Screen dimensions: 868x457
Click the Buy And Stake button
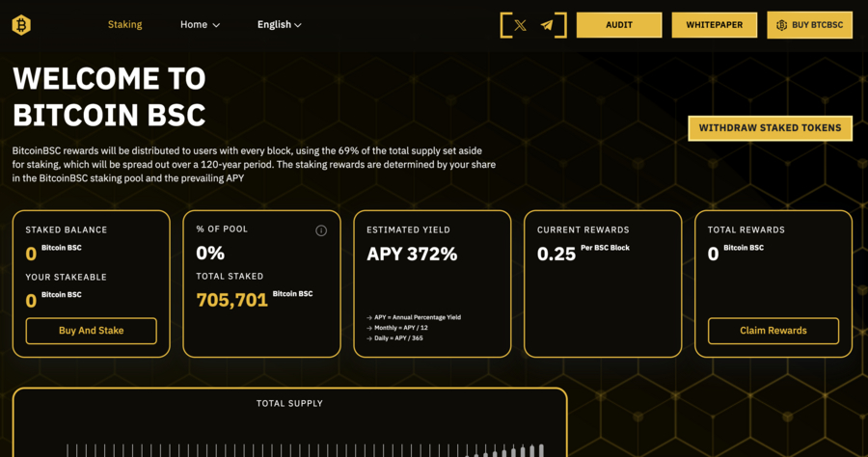pos(92,331)
